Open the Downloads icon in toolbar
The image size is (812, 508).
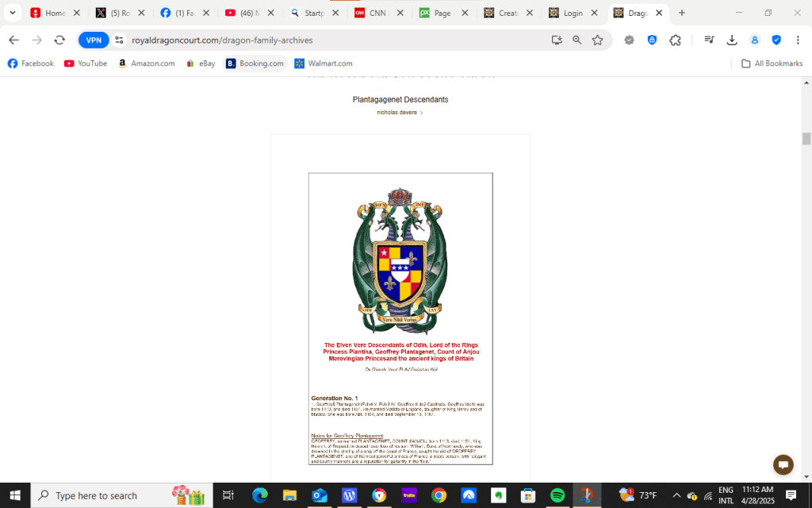pos(732,40)
